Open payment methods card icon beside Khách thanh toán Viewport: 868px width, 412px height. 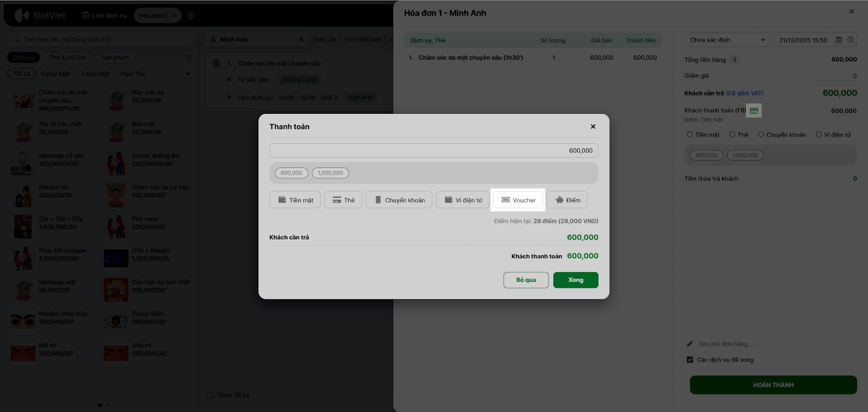(x=754, y=111)
